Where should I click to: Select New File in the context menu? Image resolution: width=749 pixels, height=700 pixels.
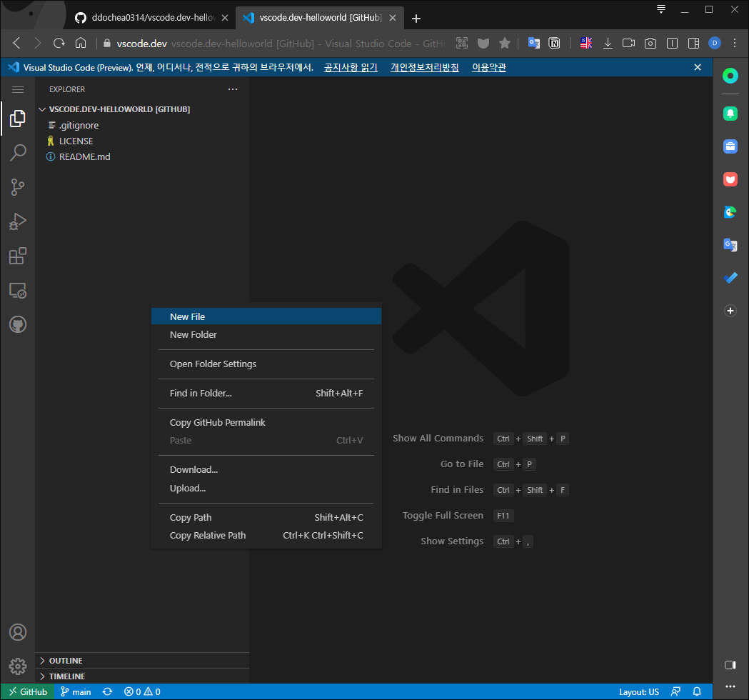pyautogui.click(x=266, y=316)
